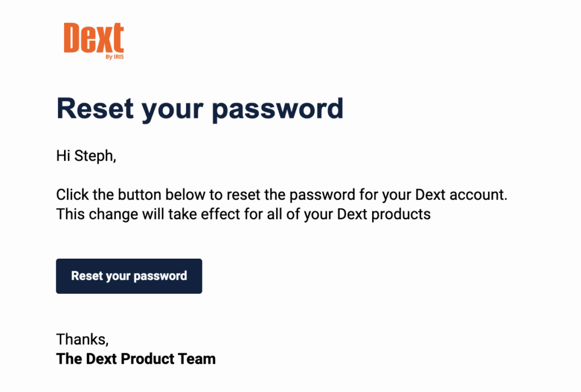Click the name "Steph" in the greeting
This screenshot has height=392, width=581.
pos(94,155)
